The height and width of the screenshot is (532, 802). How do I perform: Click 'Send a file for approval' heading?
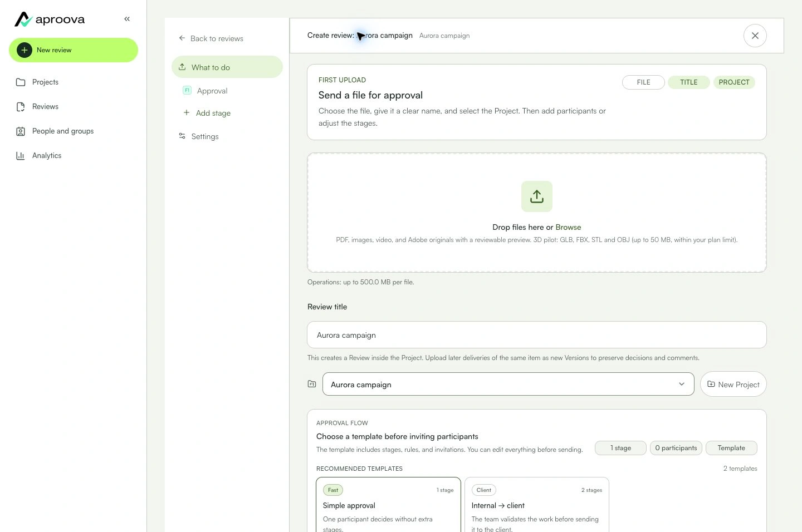click(x=370, y=95)
